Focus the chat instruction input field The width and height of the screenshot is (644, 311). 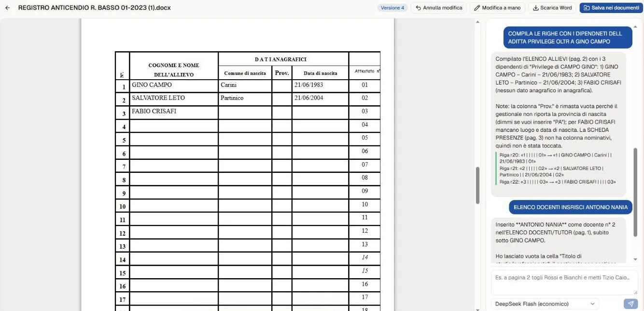tap(564, 282)
